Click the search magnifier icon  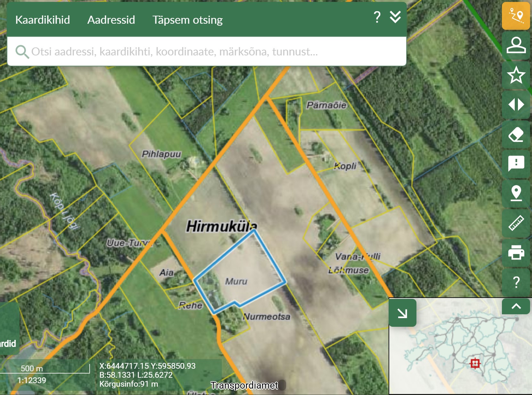(x=22, y=52)
